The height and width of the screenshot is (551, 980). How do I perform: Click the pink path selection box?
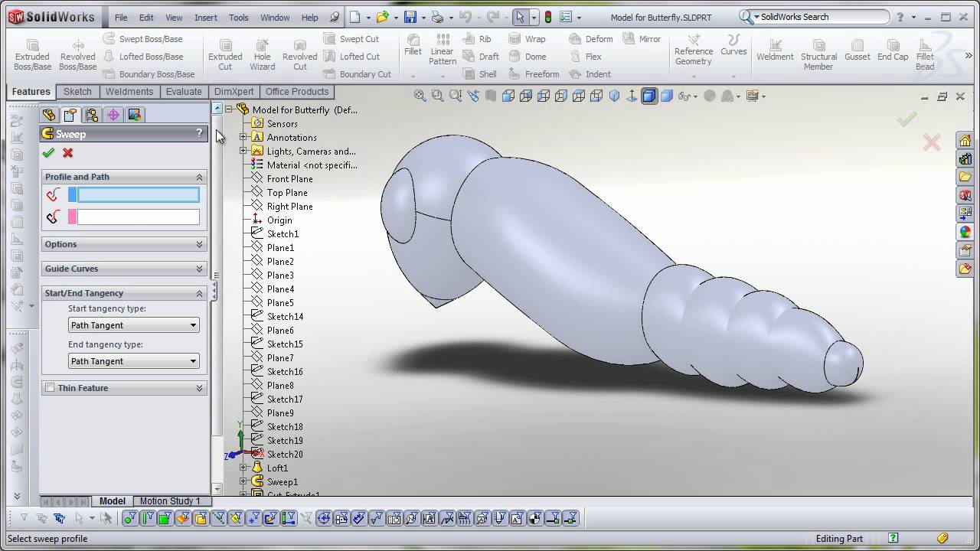tap(138, 217)
